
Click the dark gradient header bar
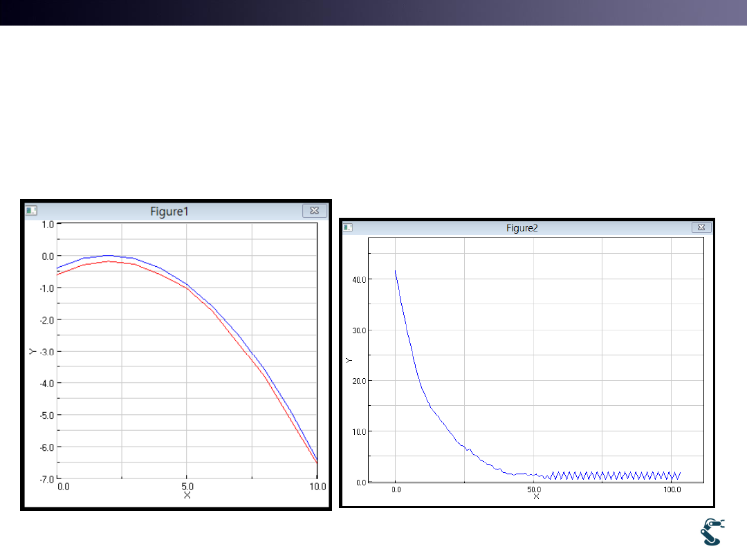[x=373, y=12]
